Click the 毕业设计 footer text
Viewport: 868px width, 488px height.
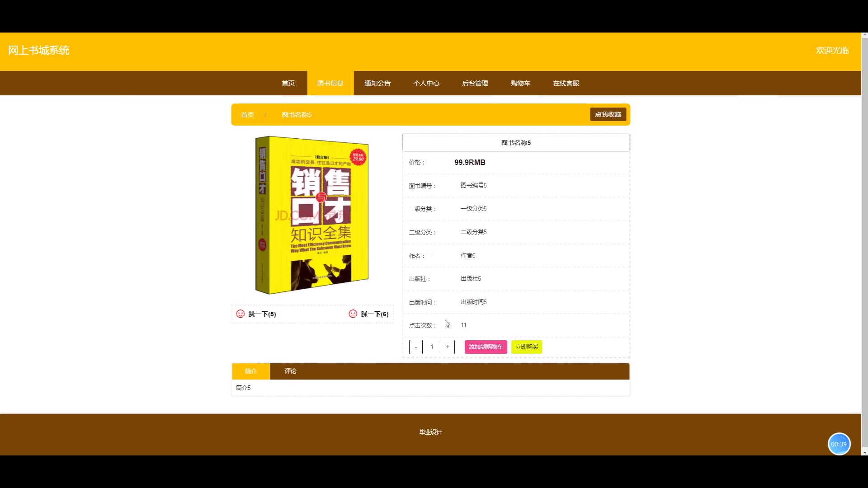pyautogui.click(x=430, y=432)
